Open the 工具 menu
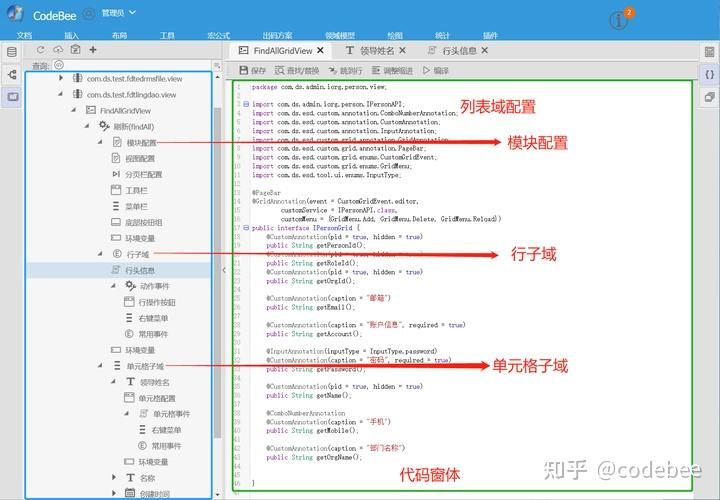The width and height of the screenshot is (720, 500). pyautogui.click(x=167, y=35)
